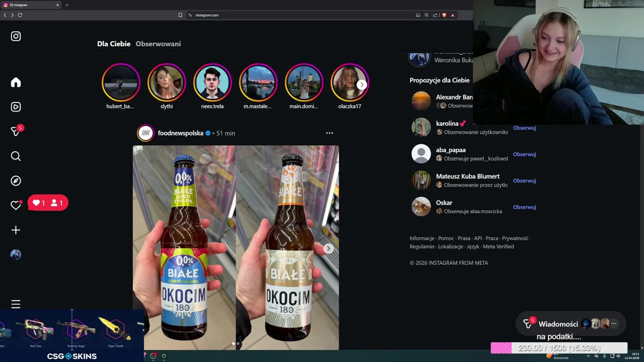Open Reels from the sidebar
Image resolution: width=644 pixels, height=362 pixels.
click(x=16, y=107)
